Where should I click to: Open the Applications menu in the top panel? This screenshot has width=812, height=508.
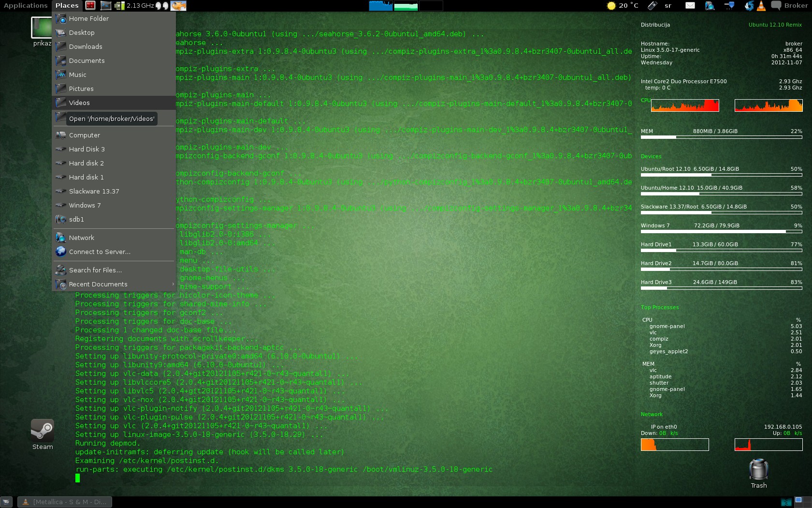point(26,5)
